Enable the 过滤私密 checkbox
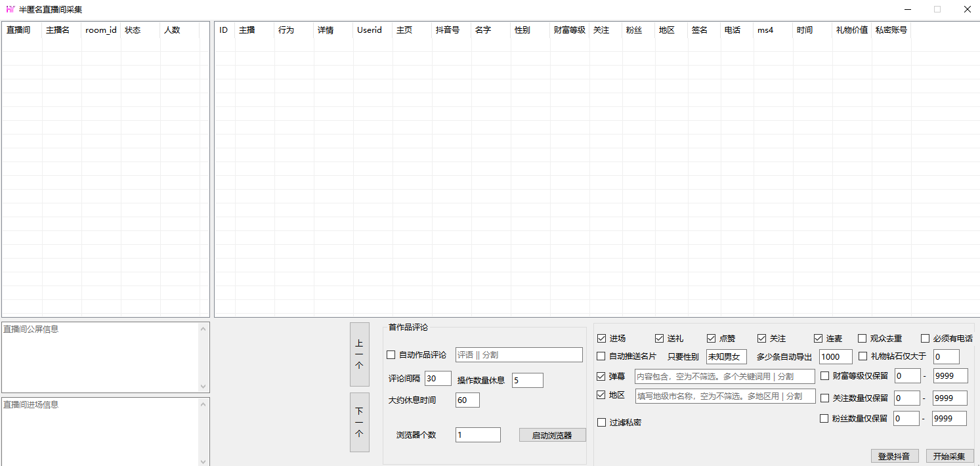This screenshot has height=466, width=980. tap(601, 423)
